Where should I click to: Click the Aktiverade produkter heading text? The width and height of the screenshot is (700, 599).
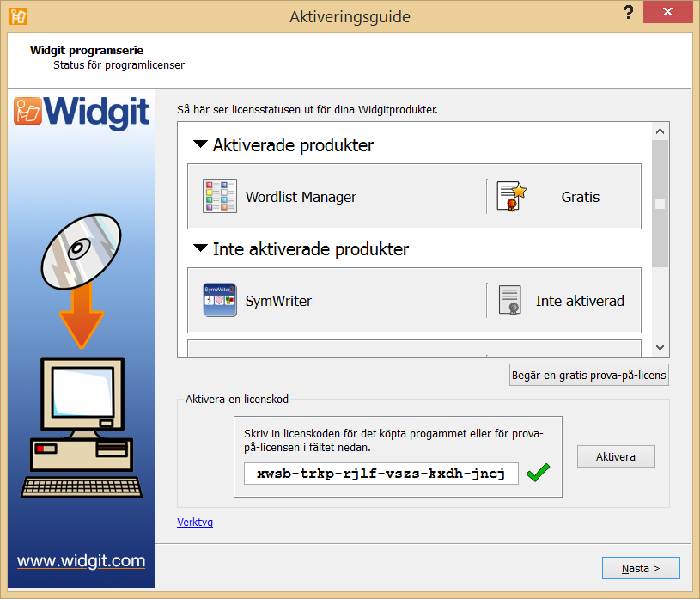click(293, 145)
